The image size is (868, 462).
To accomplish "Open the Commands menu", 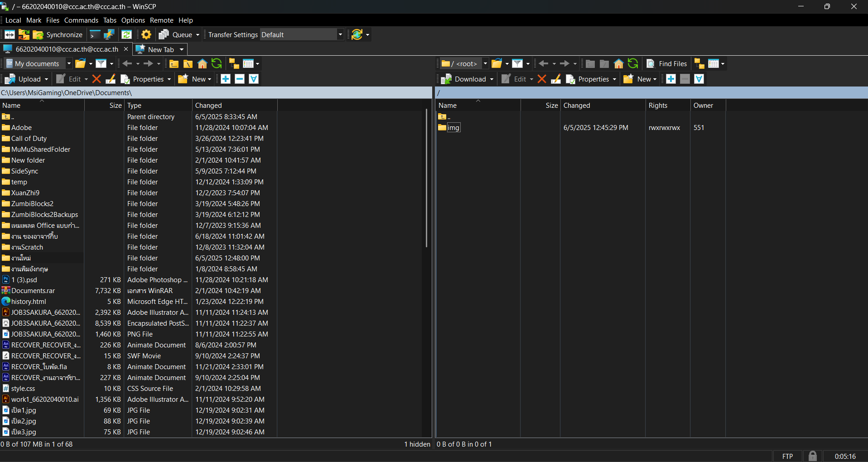I will tap(81, 20).
